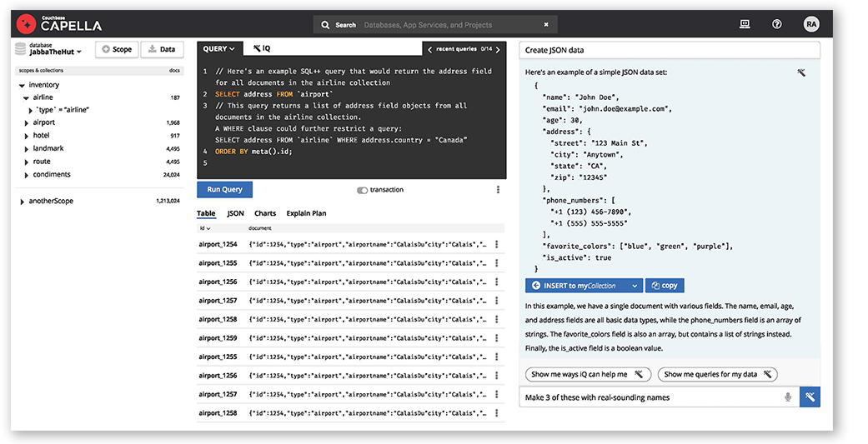
Task: Click the document column header
Action: pos(259,227)
